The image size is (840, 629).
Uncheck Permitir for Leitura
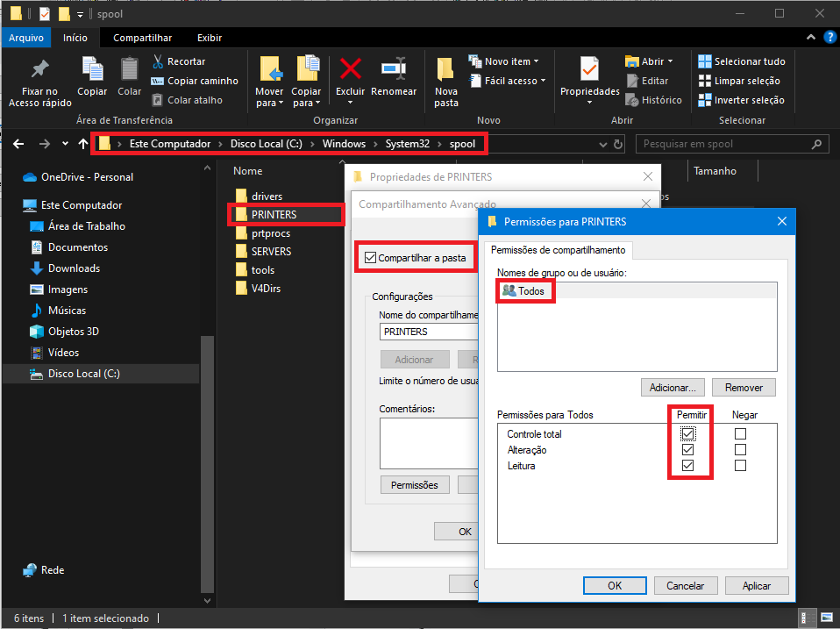[687, 465]
